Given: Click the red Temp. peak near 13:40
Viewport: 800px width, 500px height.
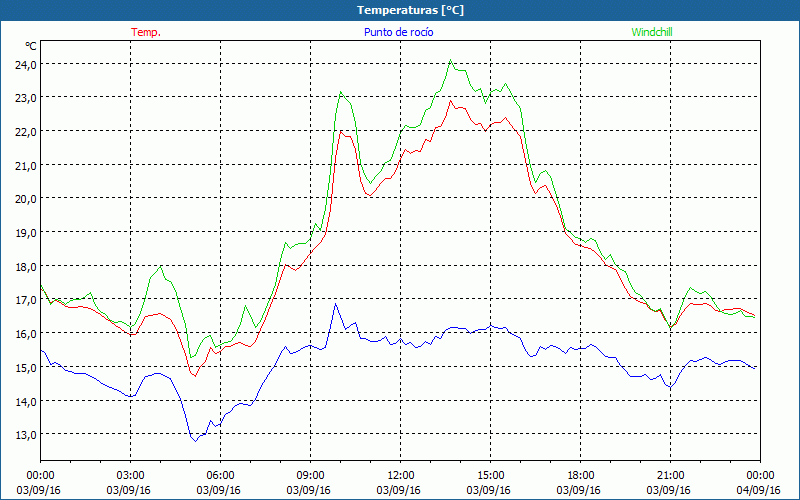Looking at the screenshot, I should pos(451,101).
